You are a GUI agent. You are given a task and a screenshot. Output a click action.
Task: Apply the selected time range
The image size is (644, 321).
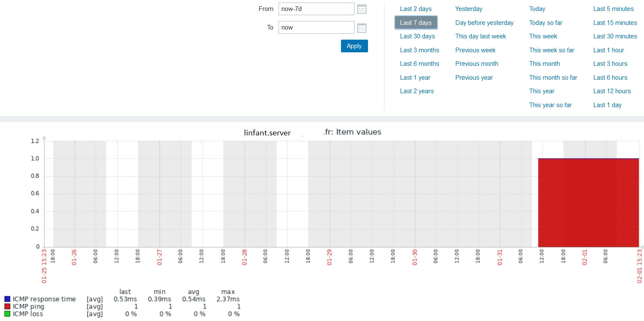[354, 46]
